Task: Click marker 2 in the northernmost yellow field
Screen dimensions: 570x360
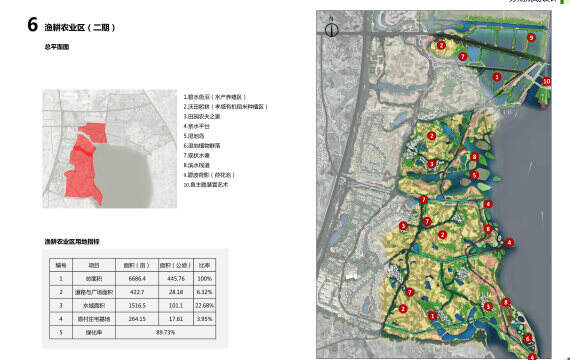Action: [441, 45]
